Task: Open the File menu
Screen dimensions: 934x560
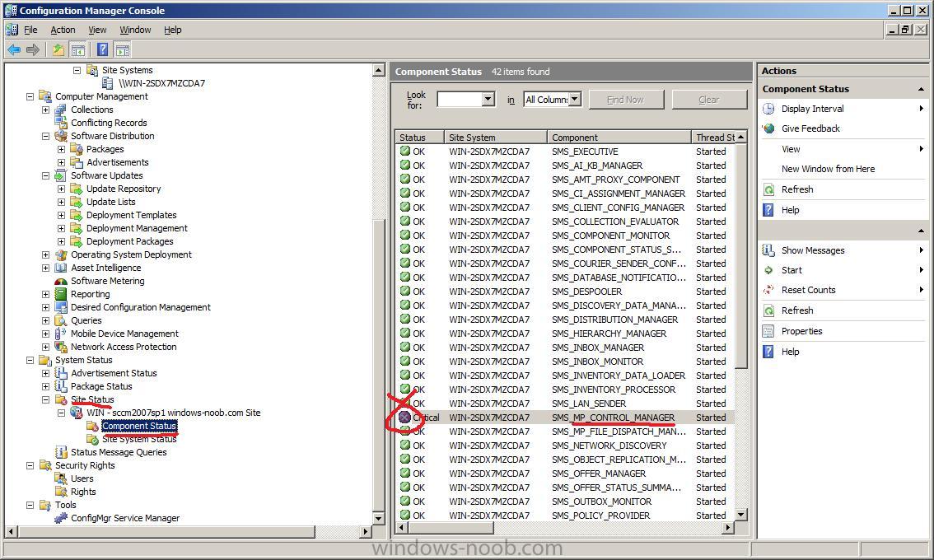Action: click(x=30, y=30)
